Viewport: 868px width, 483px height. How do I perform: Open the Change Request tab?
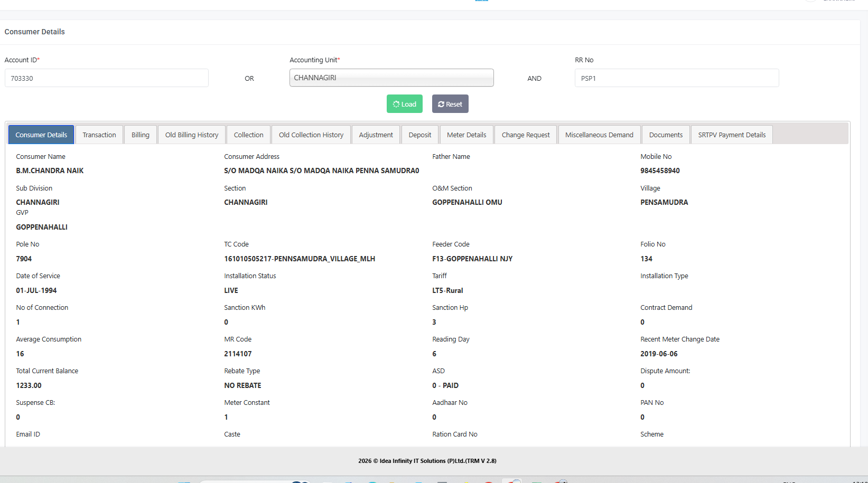click(526, 135)
